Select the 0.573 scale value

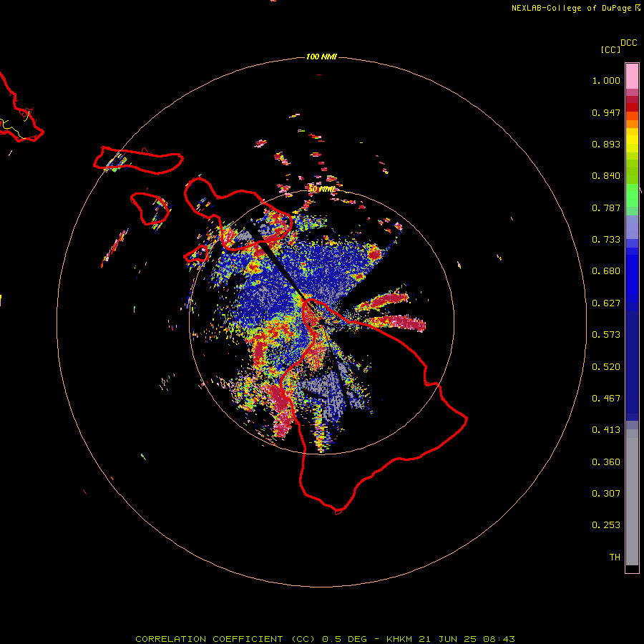pyautogui.click(x=606, y=335)
